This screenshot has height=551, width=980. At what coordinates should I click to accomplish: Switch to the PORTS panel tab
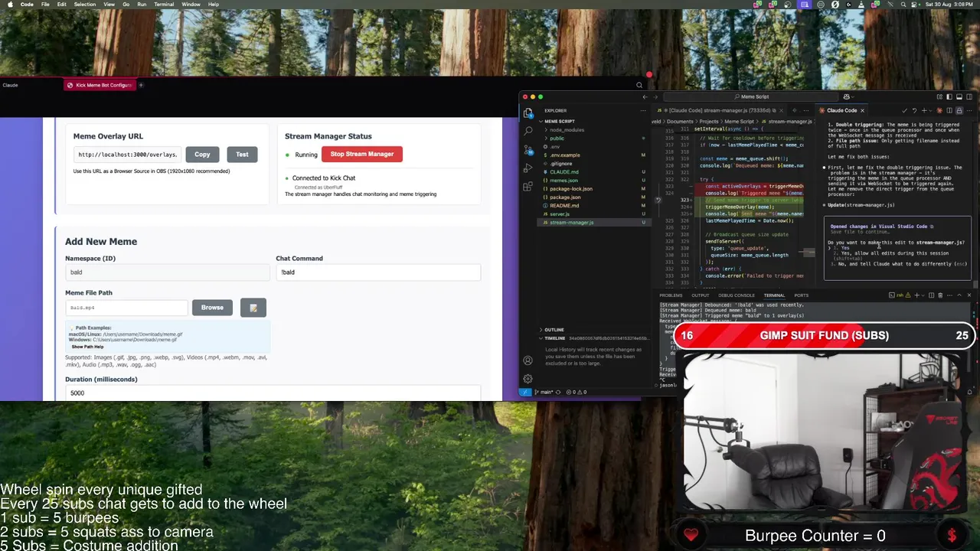tap(802, 295)
